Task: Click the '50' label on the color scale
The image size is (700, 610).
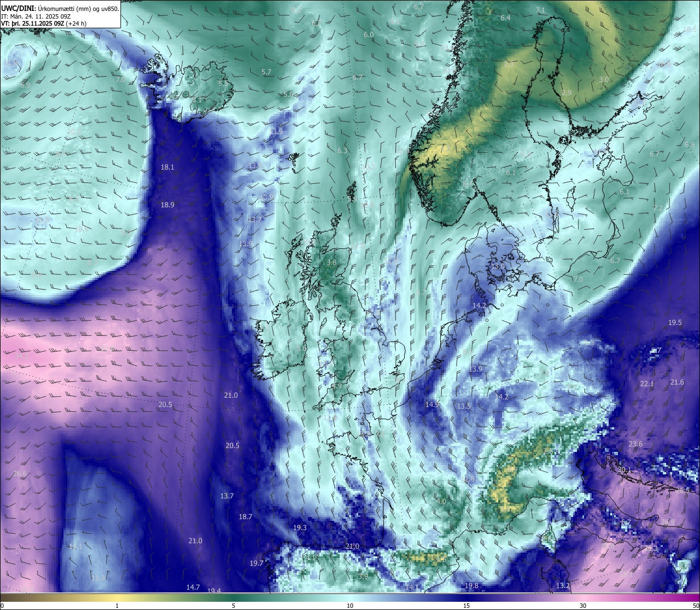Action: tap(696, 606)
